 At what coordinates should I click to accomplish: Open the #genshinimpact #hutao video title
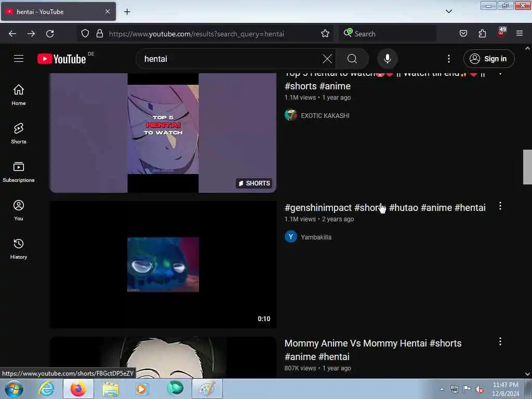[x=385, y=208]
